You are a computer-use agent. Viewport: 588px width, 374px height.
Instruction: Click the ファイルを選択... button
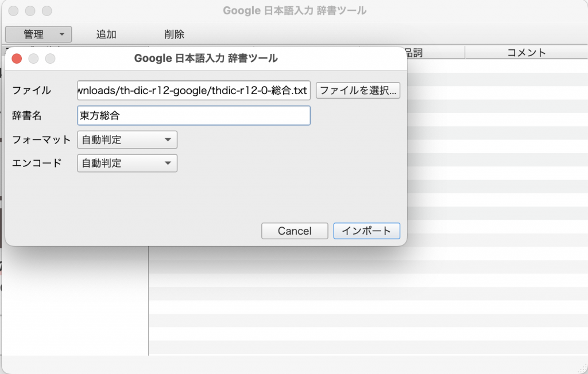pos(358,91)
